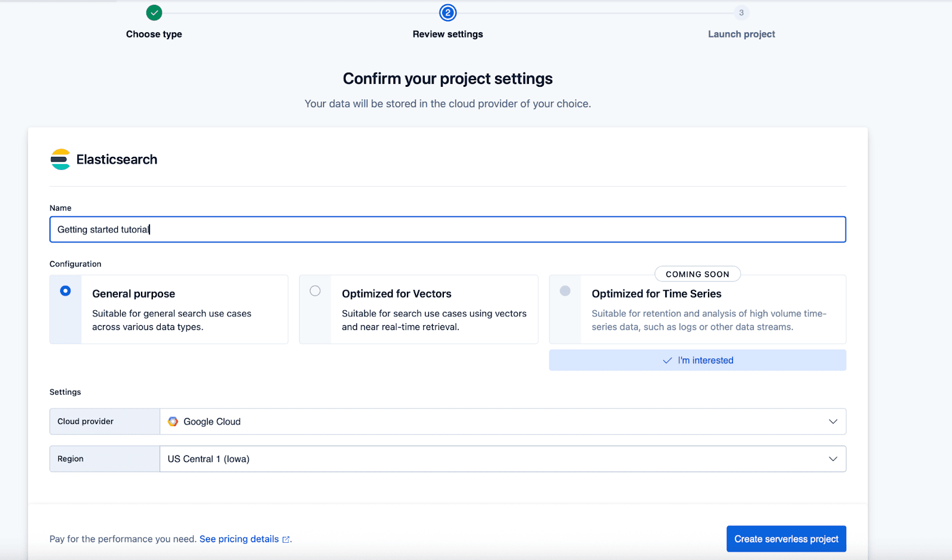Click the green checkmark on Choose type step
952x560 pixels.
point(154,12)
